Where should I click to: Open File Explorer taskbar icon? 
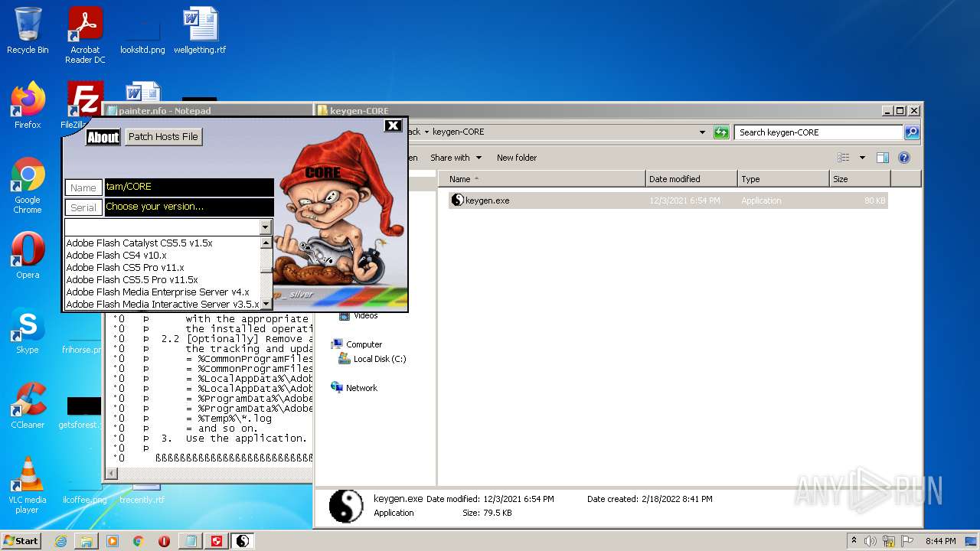[87, 541]
